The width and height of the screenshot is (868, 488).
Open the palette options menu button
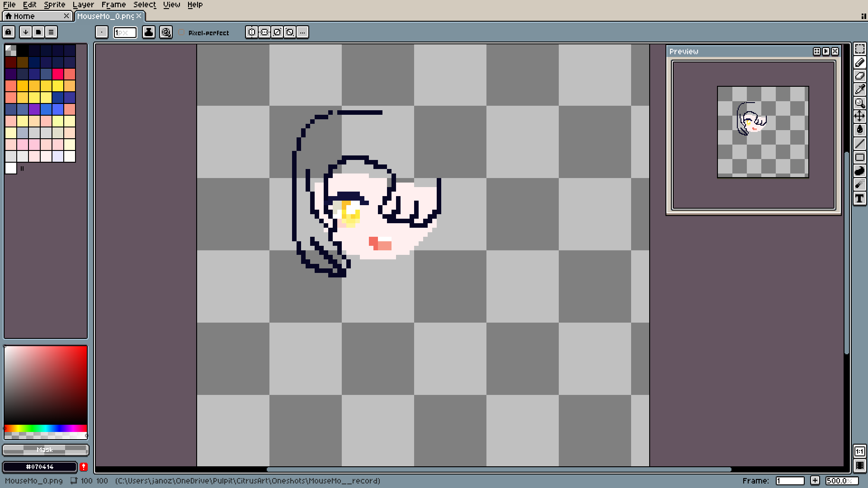51,32
